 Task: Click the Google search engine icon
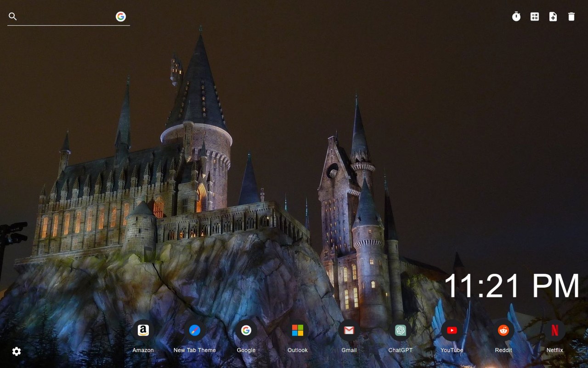point(121,17)
